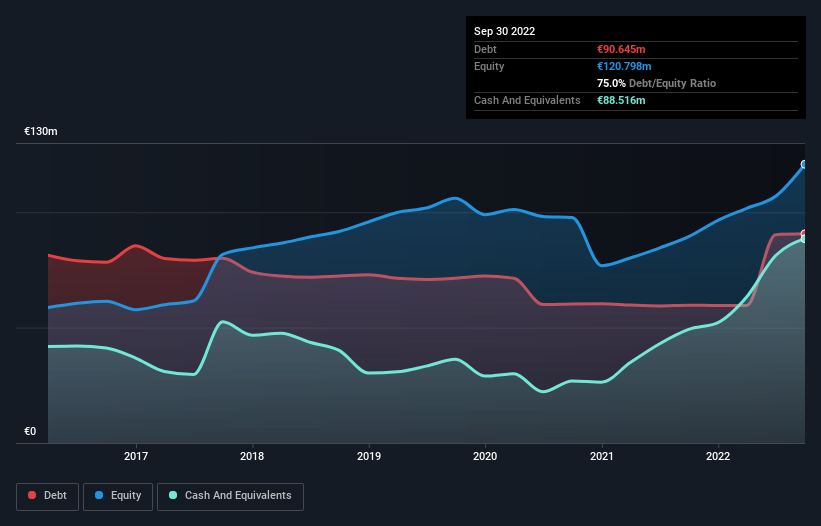Click the Equity row label in tooltip
The image size is (821, 526).
489,66
